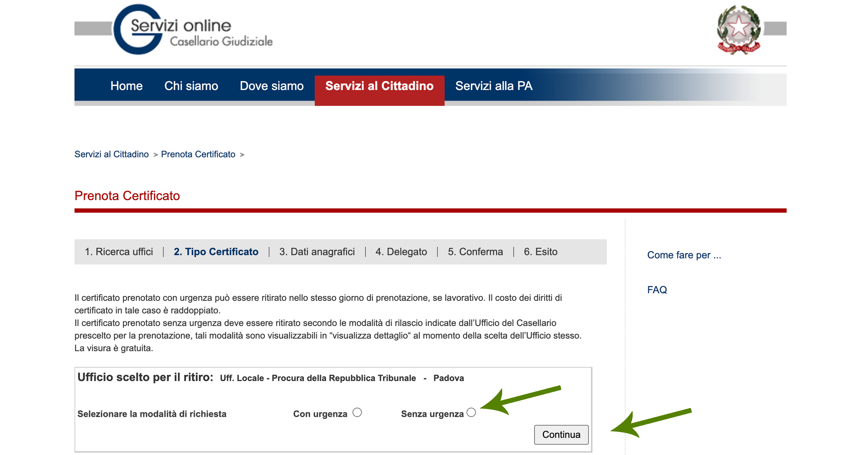
Task: Click step 6 Esito
Action: coord(541,252)
